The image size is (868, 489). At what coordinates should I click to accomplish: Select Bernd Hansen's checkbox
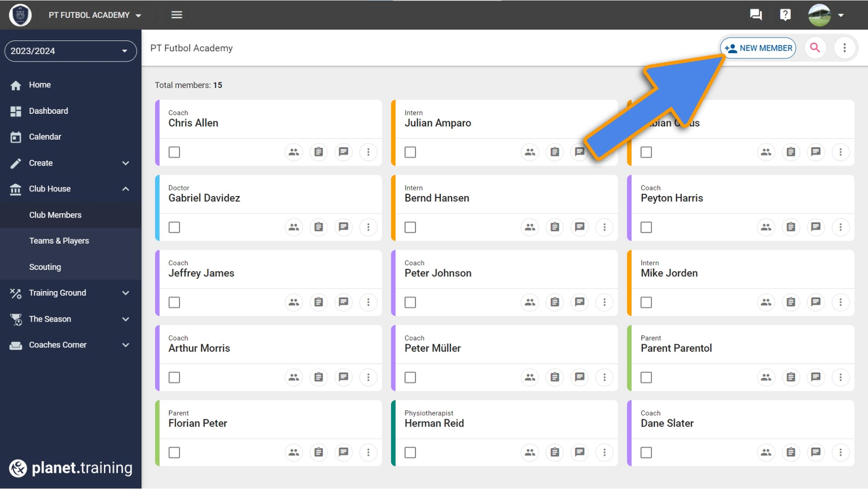tap(410, 227)
